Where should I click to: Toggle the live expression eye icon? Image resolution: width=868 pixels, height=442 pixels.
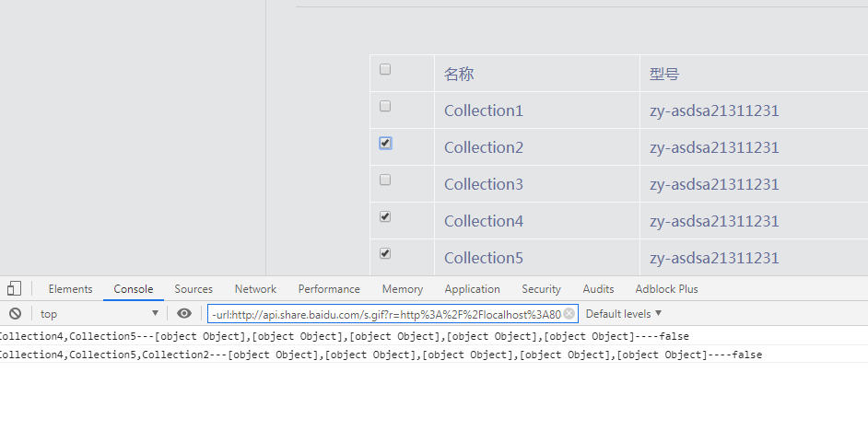click(x=184, y=314)
